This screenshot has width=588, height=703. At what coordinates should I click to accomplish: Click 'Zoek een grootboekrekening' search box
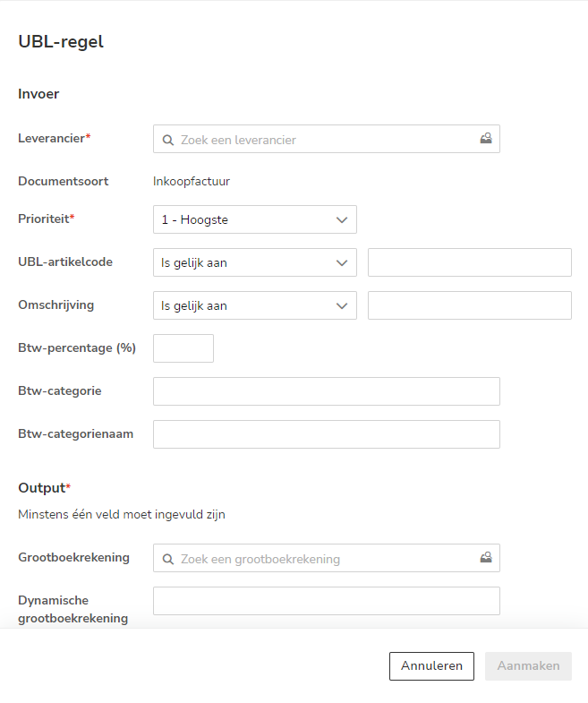(x=322, y=559)
